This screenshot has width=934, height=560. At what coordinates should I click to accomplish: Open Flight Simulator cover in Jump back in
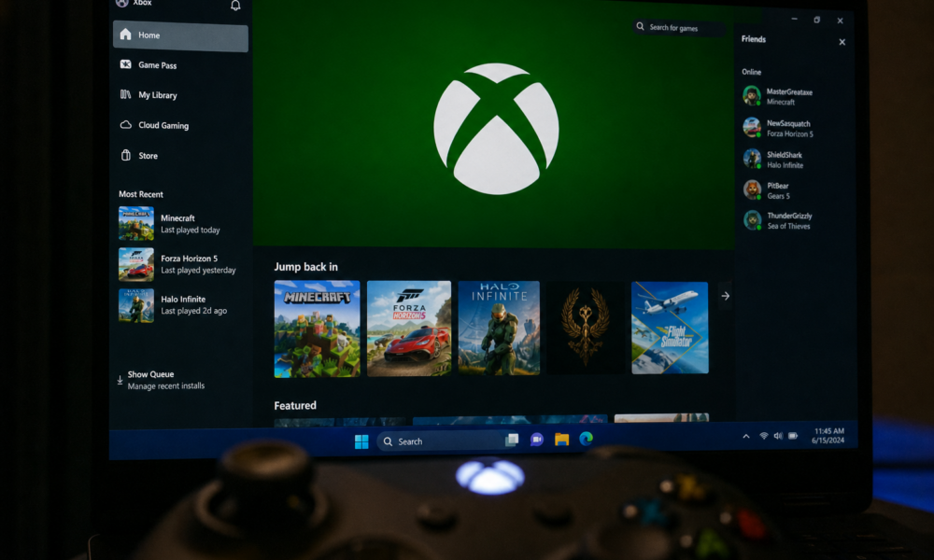click(x=670, y=328)
